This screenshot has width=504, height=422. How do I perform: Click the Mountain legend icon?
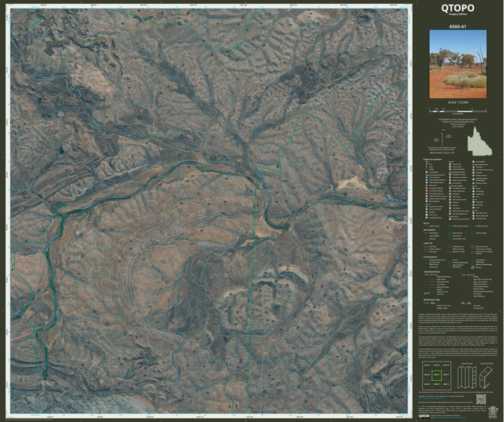pyautogui.click(x=473, y=205)
